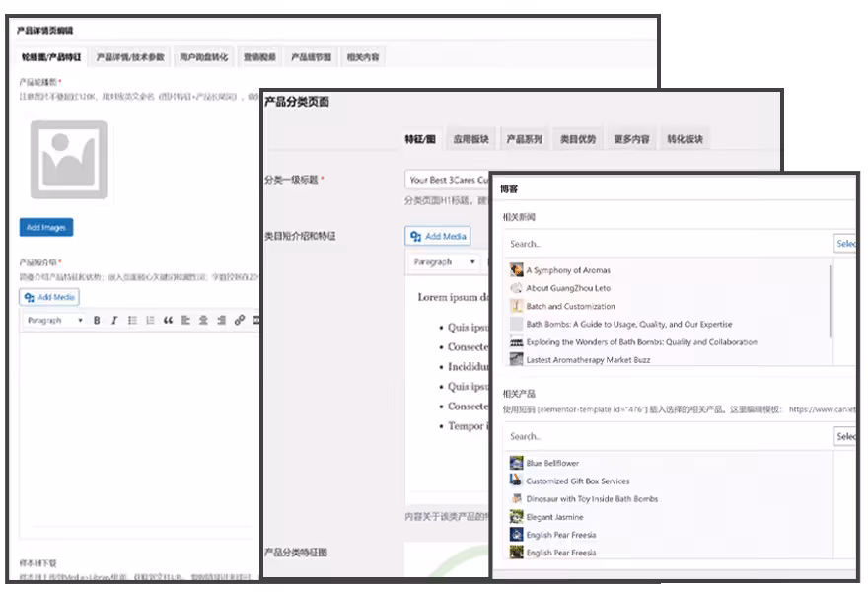The image size is (868, 592).
Task: Open 产品细节图 tab
Action: pos(311,57)
